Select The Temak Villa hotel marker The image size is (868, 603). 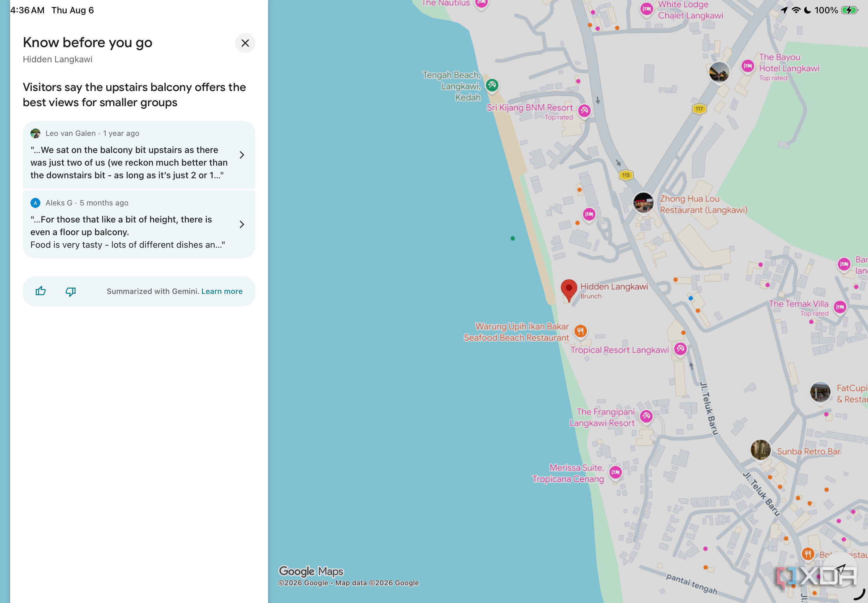pos(840,307)
